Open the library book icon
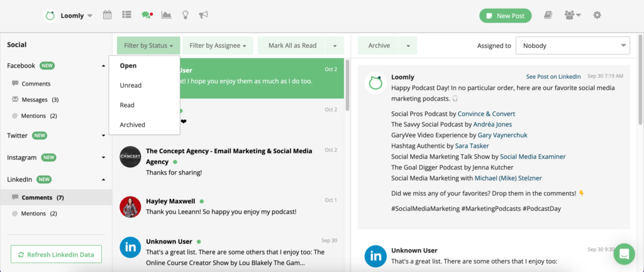Viewport: 644px width, 272px height. [x=548, y=15]
